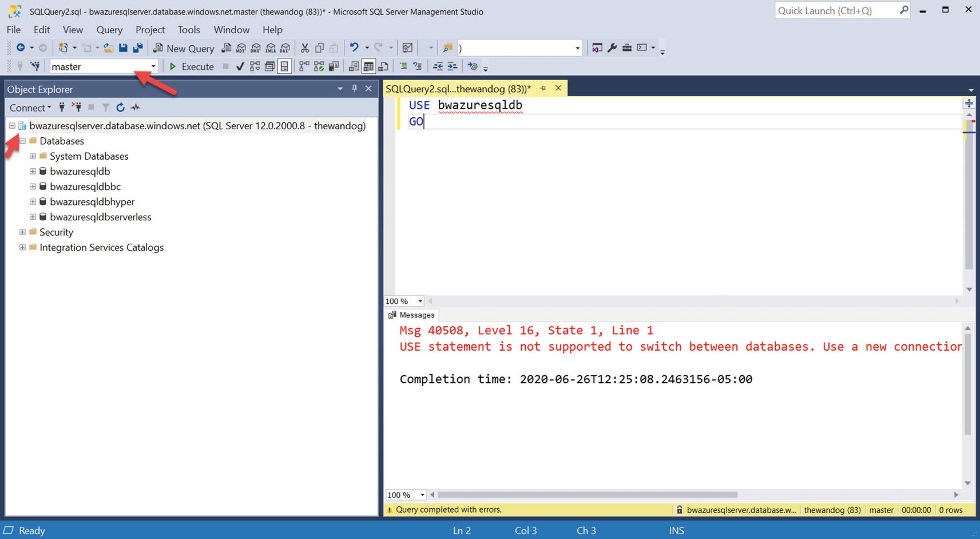Open the Find combo box dropdown
Image resolution: width=980 pixels, height=539 pixels.
click(x=577, y=48)
